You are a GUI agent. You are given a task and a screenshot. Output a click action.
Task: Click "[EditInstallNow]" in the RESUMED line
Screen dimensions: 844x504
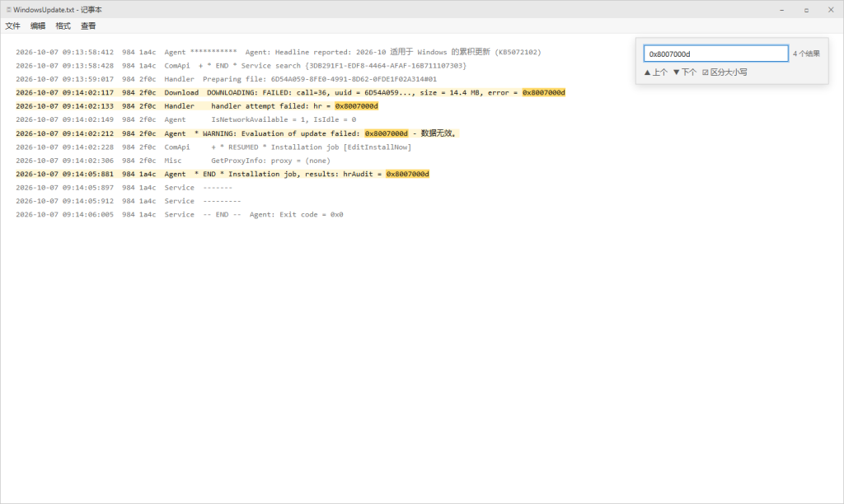[x=377, y=147]
